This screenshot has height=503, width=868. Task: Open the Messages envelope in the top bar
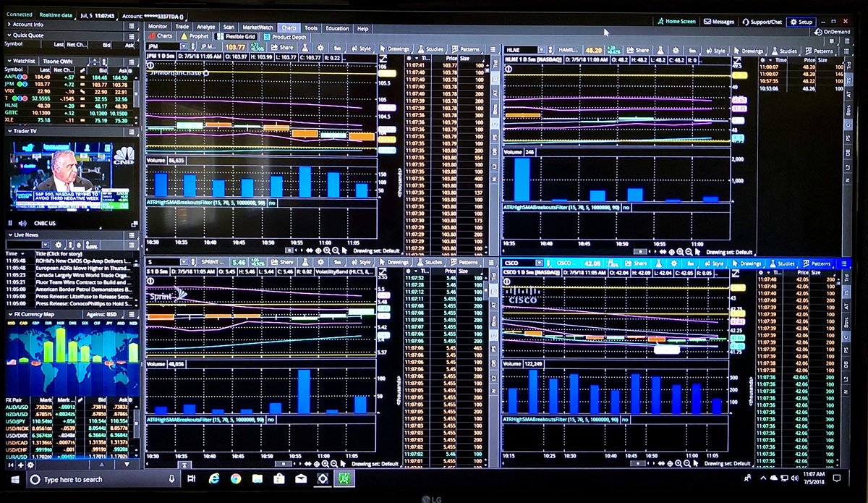(x=719, y=22)
